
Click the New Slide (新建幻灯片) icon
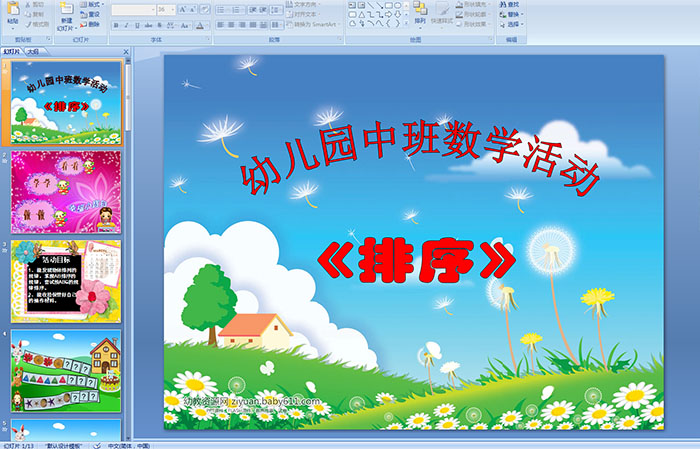point(66,9)
